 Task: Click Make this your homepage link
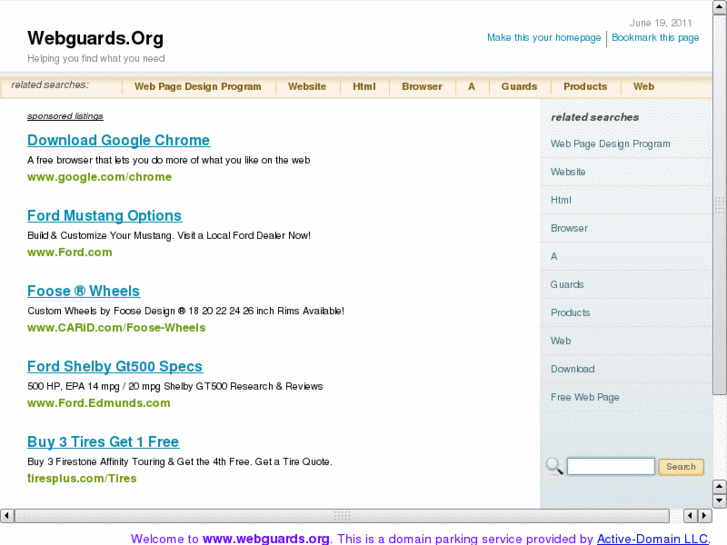click(x=544, y=38)
